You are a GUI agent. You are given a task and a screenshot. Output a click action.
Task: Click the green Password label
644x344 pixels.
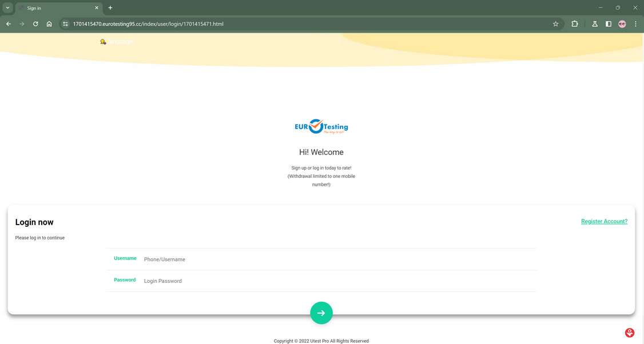pyautogui.click(x=125, y=280)
